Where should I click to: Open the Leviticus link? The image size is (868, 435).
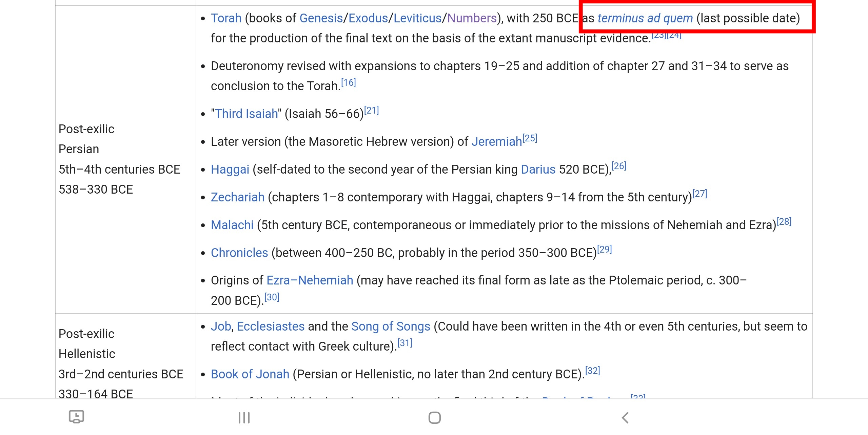417,18
